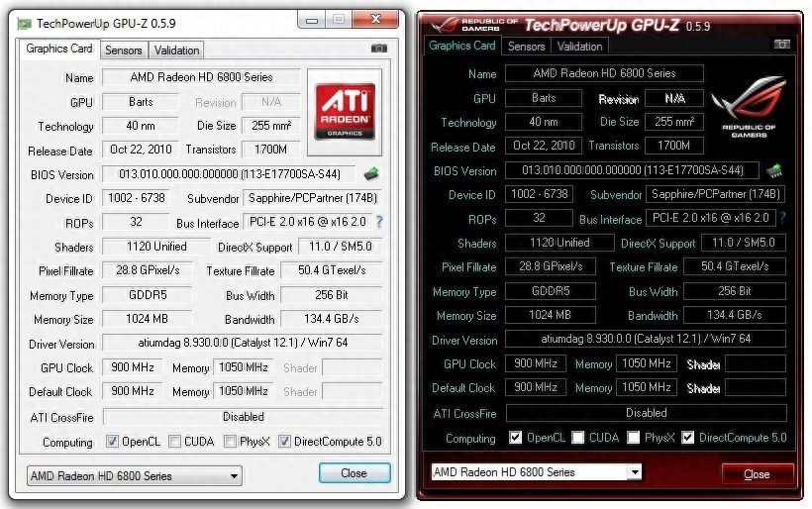Click Memory Size '1024 MB' in the left window
Image resolution: width=812 pixels, height=509 pixels.
tap(148, 319)
